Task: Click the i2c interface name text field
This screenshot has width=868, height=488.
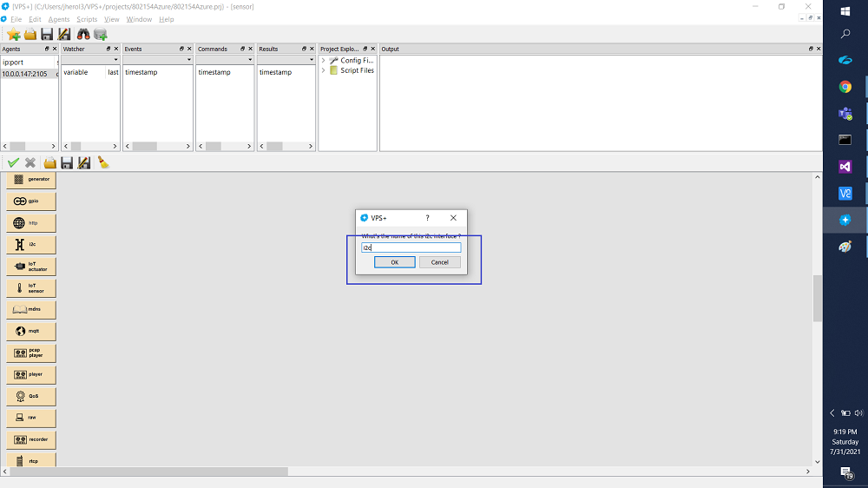Action: tap(411, 247)
